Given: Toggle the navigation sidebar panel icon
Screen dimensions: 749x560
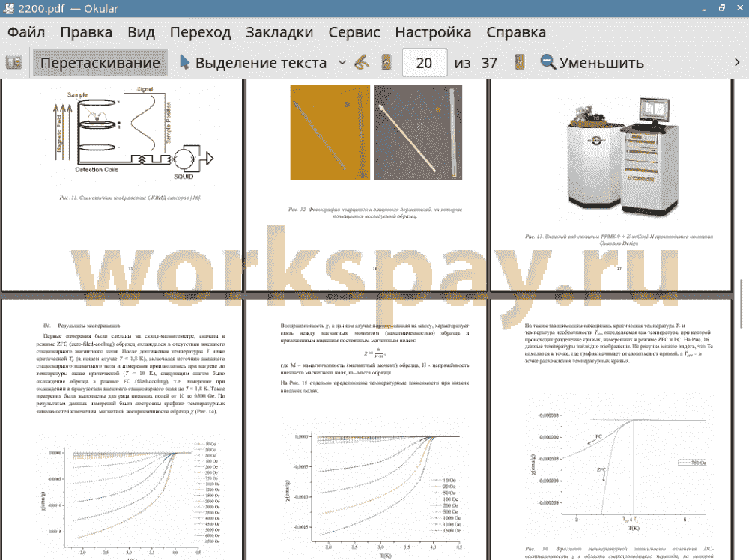Looking at the screenshot, I should pos(13,63).
